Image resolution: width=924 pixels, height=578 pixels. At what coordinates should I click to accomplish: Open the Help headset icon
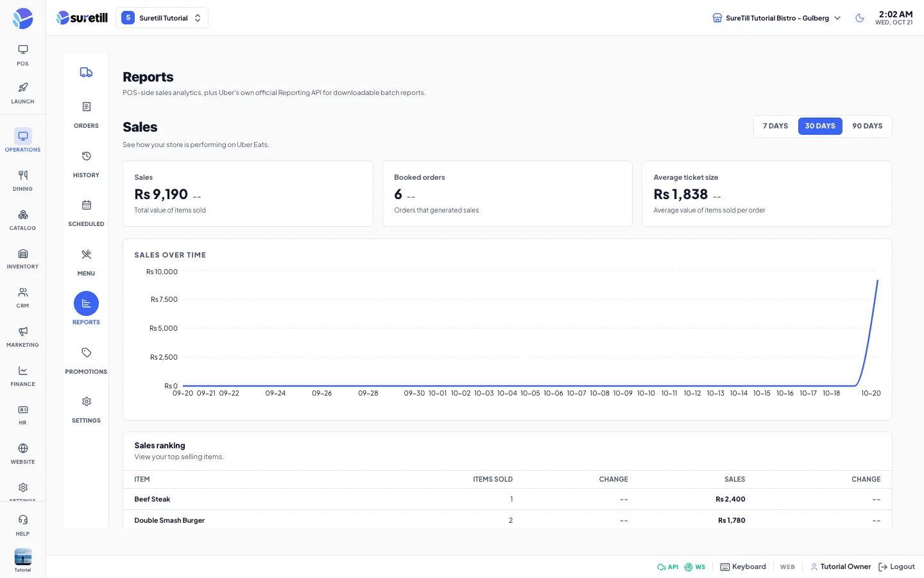(22, 520)
